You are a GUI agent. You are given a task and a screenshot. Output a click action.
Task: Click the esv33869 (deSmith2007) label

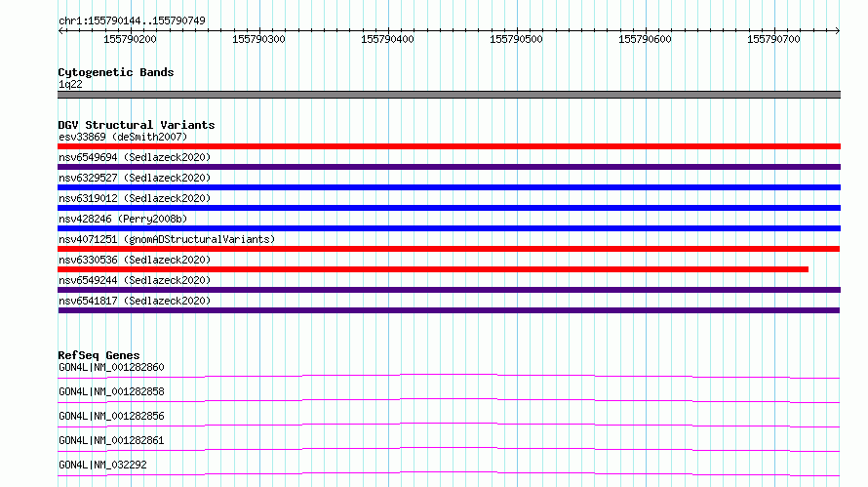coord(123,137)
